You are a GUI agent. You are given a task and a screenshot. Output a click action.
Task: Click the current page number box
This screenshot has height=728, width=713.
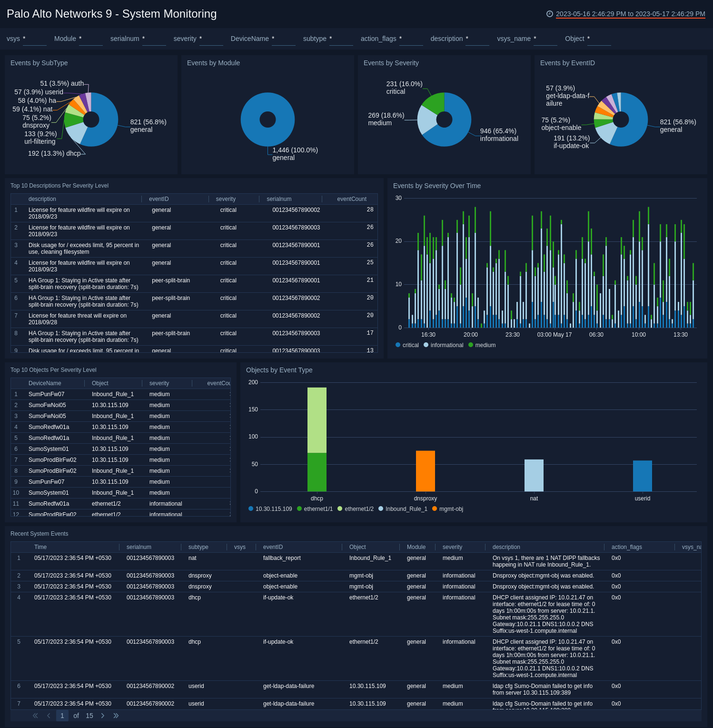(x=62, y=716)
